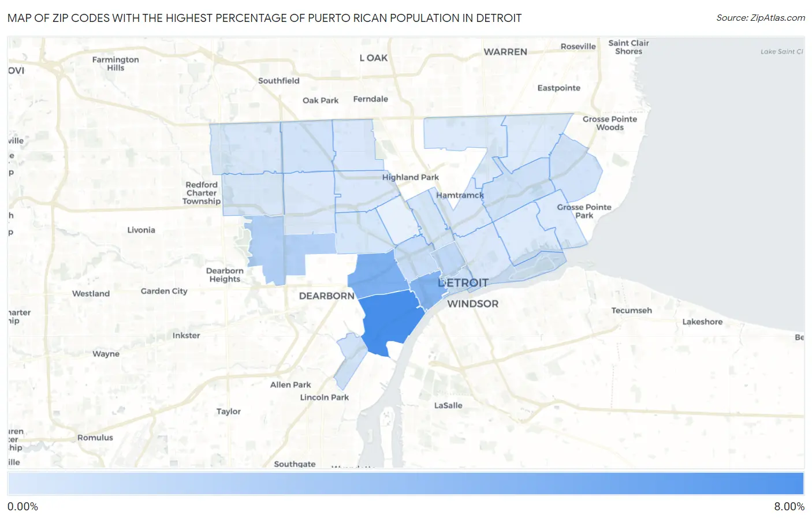The image size is (812, 519).
Task: Click the WINDSOR map label
Action: [472, 304]
